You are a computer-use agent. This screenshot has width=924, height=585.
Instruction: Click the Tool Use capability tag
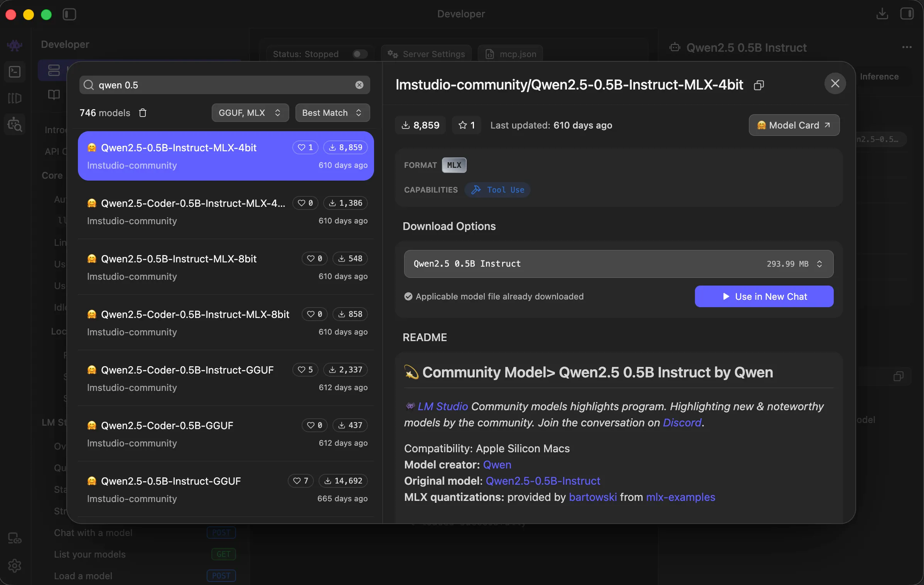pos(497,190)
